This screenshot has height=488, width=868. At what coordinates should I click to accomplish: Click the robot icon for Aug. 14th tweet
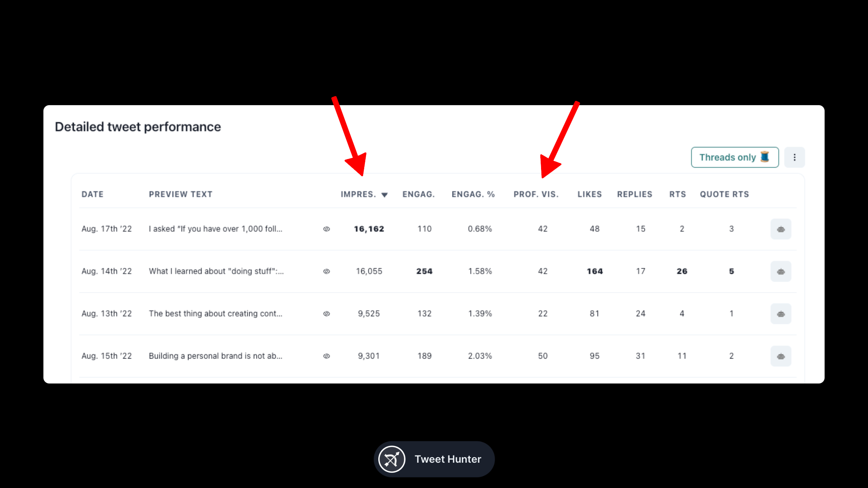[781, 271]
